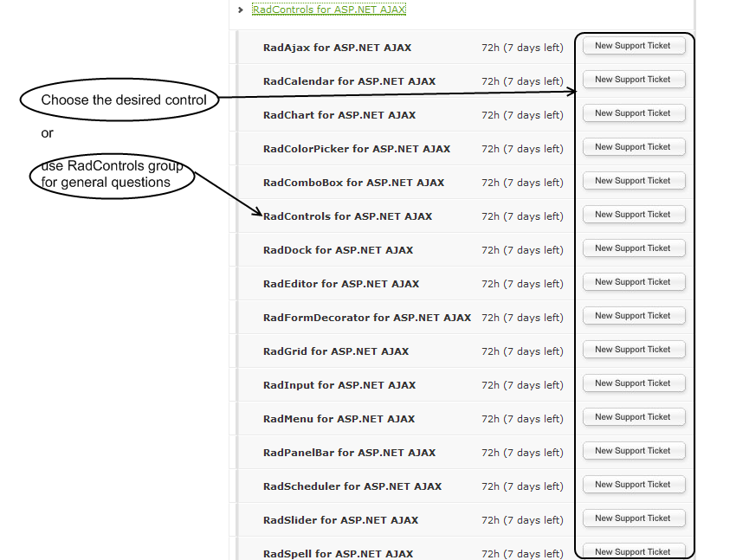Click RadChart for ASP.NET AJAX text
This screenshot has height=560, width=749.
[x=339, y=115]
